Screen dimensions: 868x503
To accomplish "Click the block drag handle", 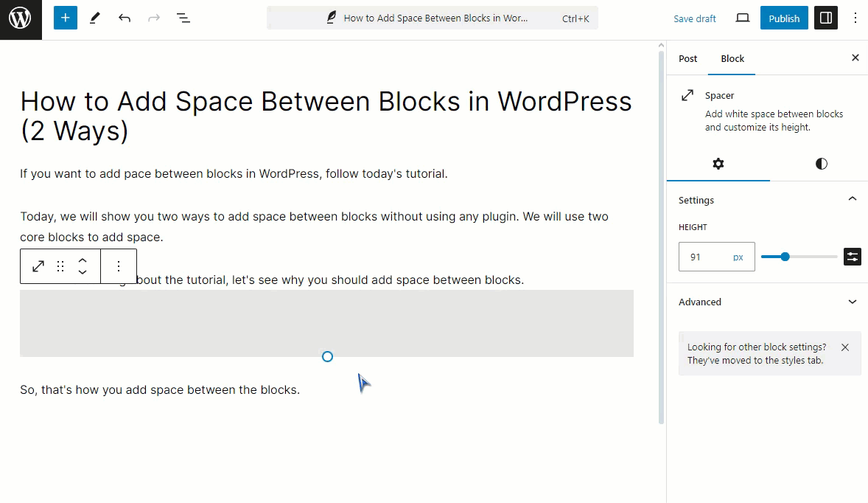I will [60, 266].
